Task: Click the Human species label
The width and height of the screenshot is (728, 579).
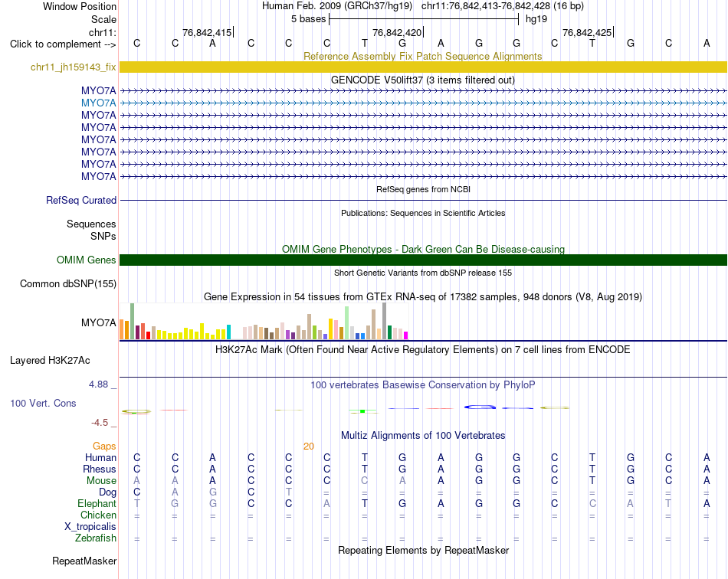Action: [x=100, y=457]
